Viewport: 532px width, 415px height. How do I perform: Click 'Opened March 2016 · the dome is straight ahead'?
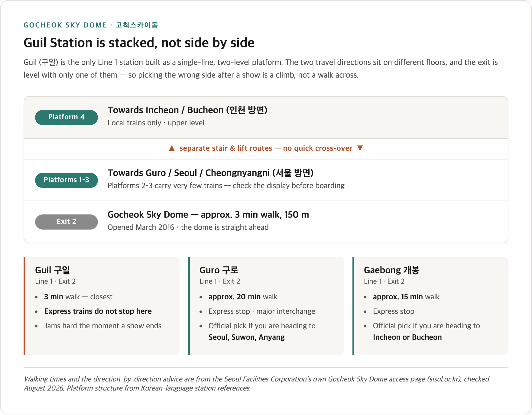188,227
